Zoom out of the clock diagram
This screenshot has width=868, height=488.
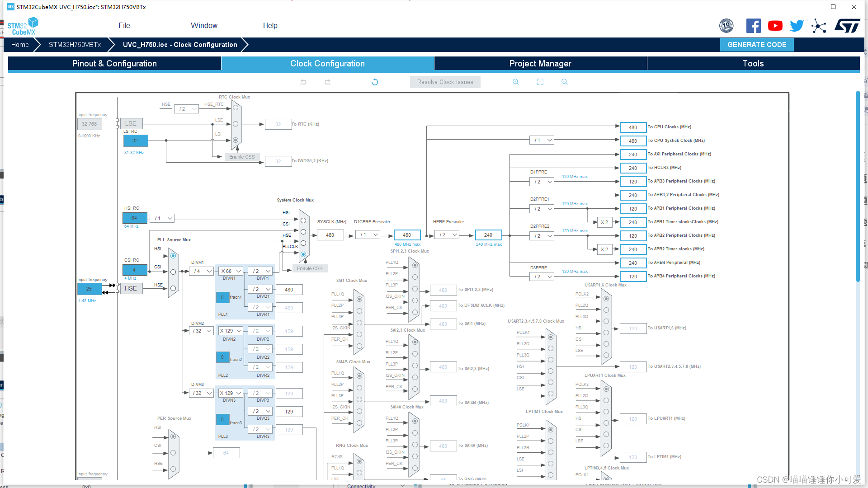[x=564, y=82]
